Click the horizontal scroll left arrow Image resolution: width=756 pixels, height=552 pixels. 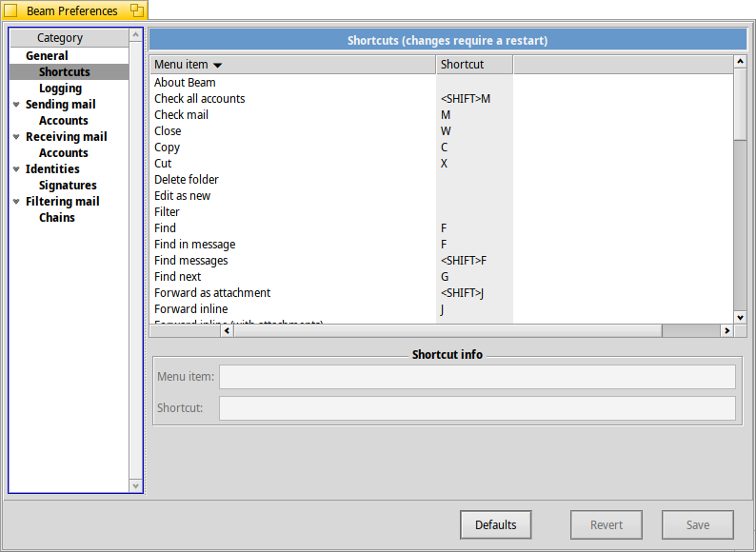228,330
